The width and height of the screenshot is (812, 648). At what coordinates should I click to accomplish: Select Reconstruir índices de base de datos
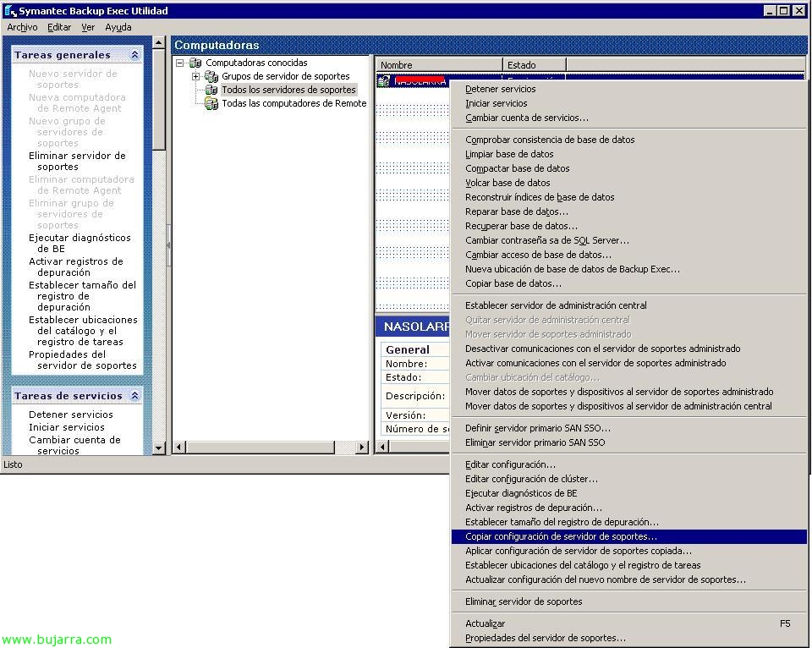(628, 197)
